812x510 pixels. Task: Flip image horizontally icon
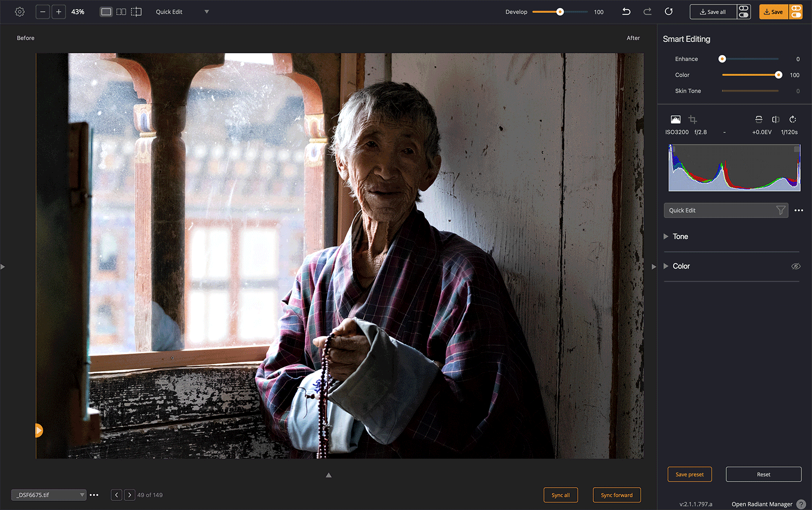tap(775, 119)
